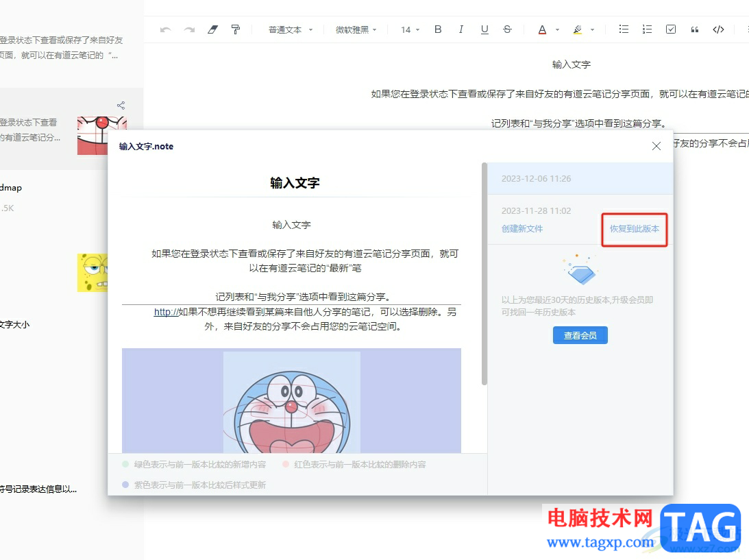The width and height of the screenshot is (749, 560).
Task: Click the http:// link in preview
Action: [166, 312]
